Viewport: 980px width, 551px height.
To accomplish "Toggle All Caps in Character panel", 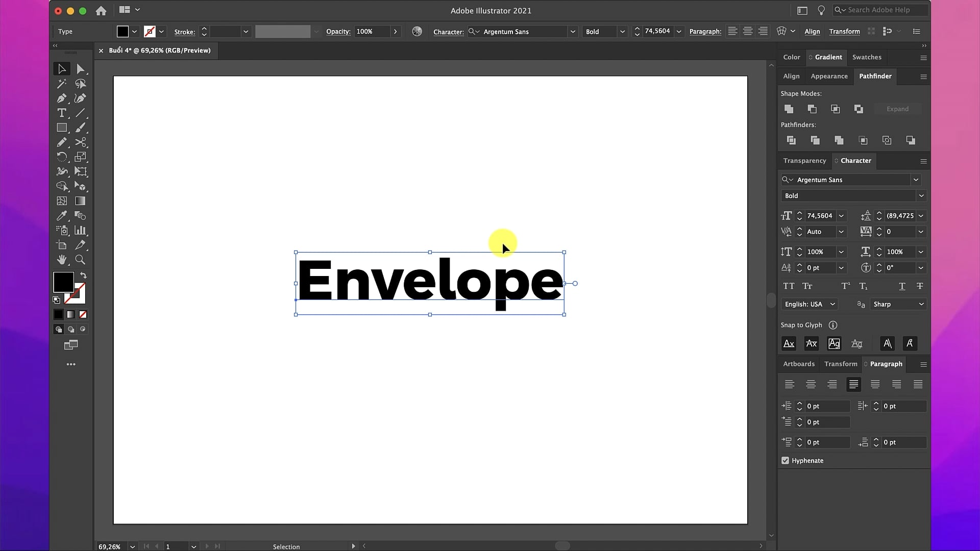I will tap(789, 286).
